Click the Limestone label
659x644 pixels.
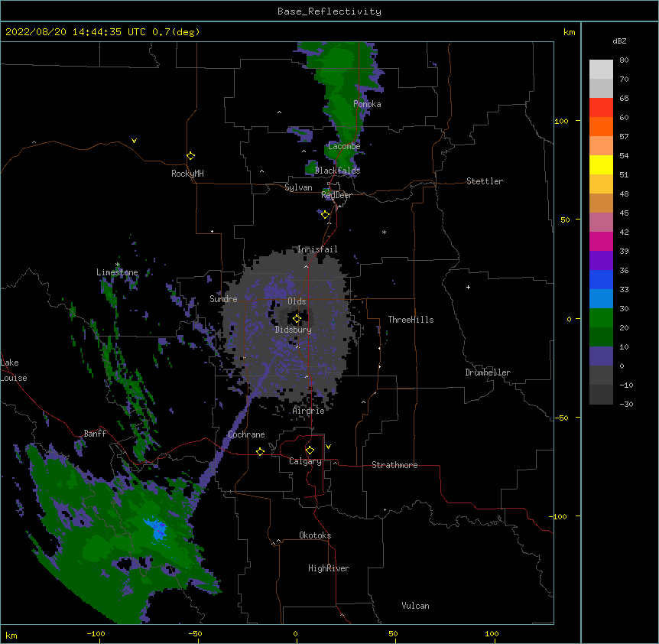coord(117,272)
